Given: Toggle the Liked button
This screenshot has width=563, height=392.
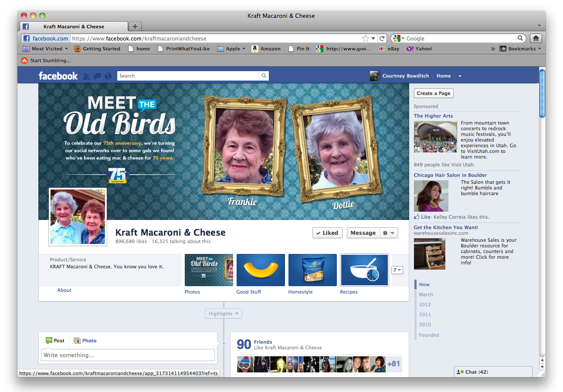Looking at the screenshot, I should (x=327, y=233).
